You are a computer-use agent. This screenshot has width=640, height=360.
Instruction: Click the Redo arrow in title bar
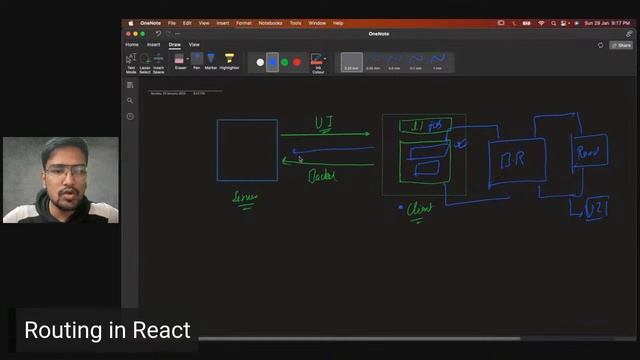click(168, 34)
